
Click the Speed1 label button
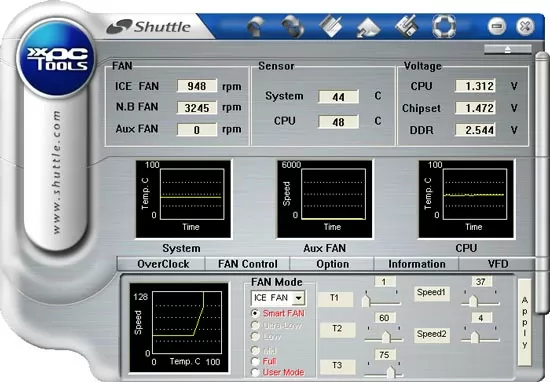click(431, 293)
